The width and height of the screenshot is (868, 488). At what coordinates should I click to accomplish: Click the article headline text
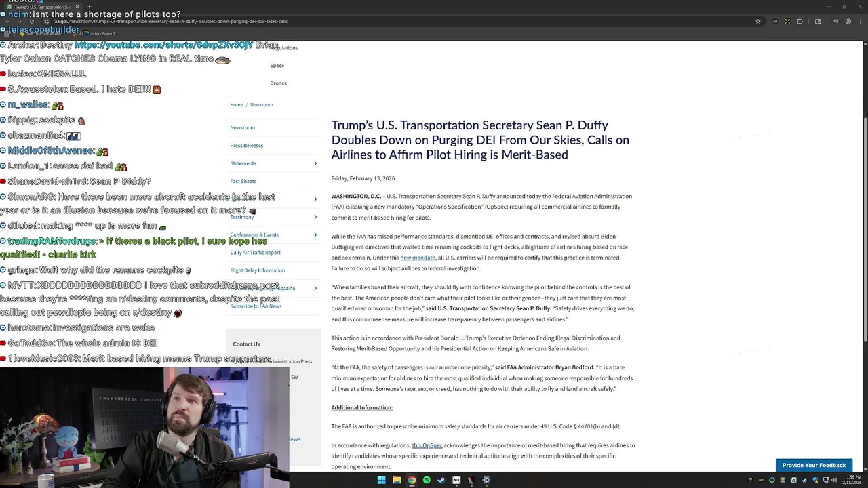[x=480, y=140]
